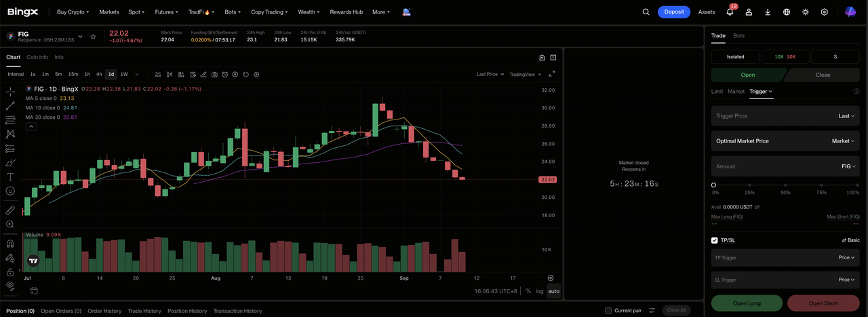The height and width of the screenshot is (317, 868).
Task: Check the Current pair checkbox
Action: pyautogui.click(x=608, y=311)
